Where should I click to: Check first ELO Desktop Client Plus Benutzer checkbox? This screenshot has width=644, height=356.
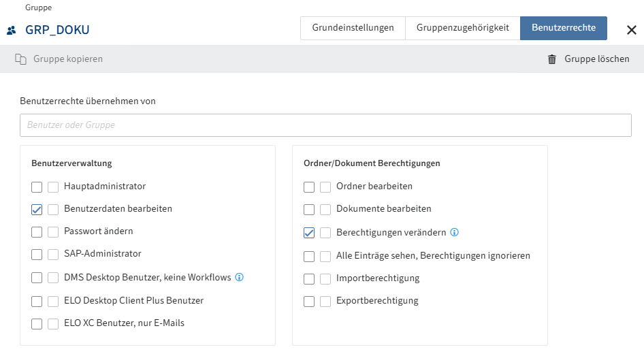(37, 302)
